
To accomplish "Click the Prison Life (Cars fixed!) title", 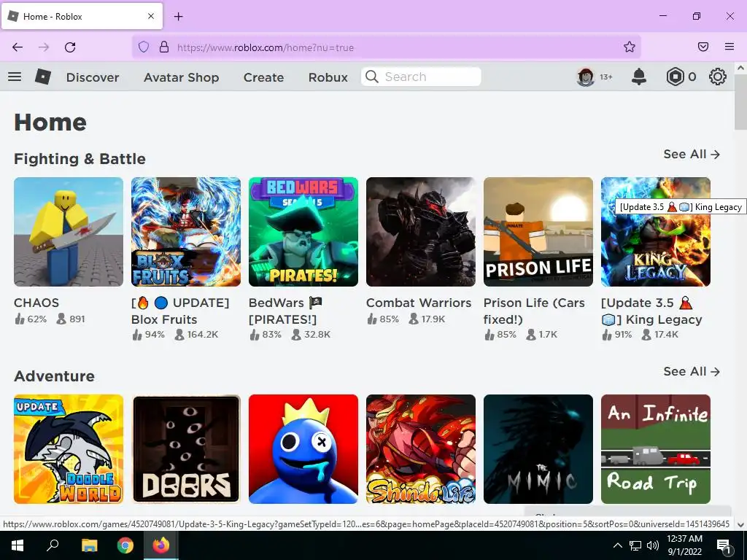I will (534, 311).
